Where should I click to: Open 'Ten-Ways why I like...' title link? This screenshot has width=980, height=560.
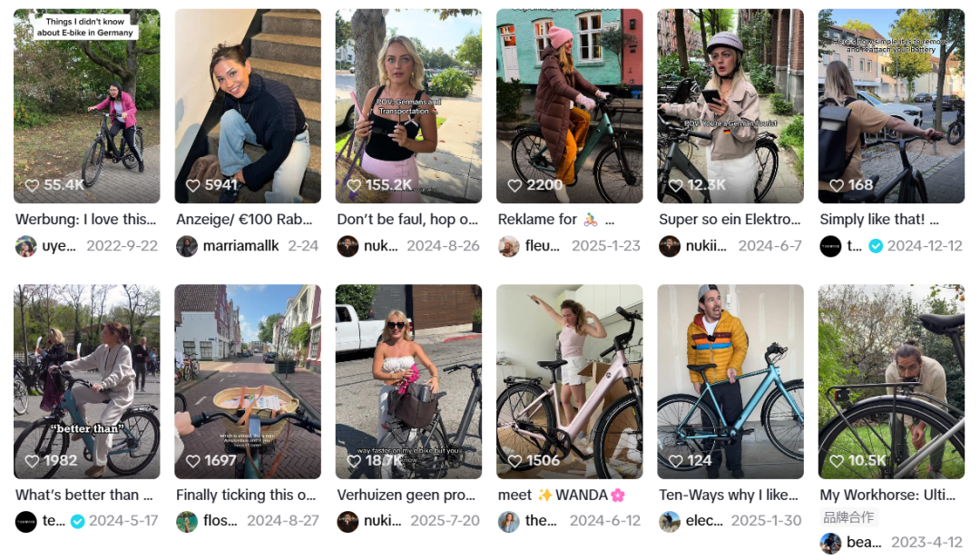tap(729, 495)
